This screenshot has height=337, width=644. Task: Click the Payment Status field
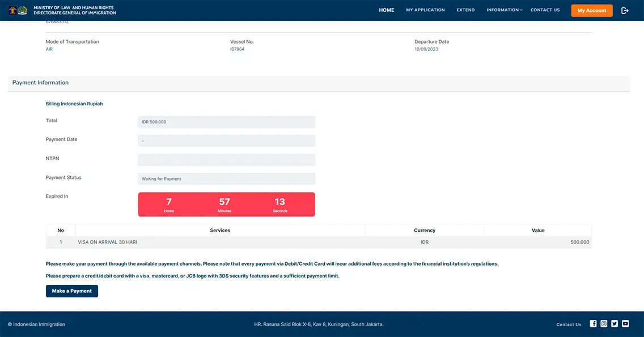226,178
